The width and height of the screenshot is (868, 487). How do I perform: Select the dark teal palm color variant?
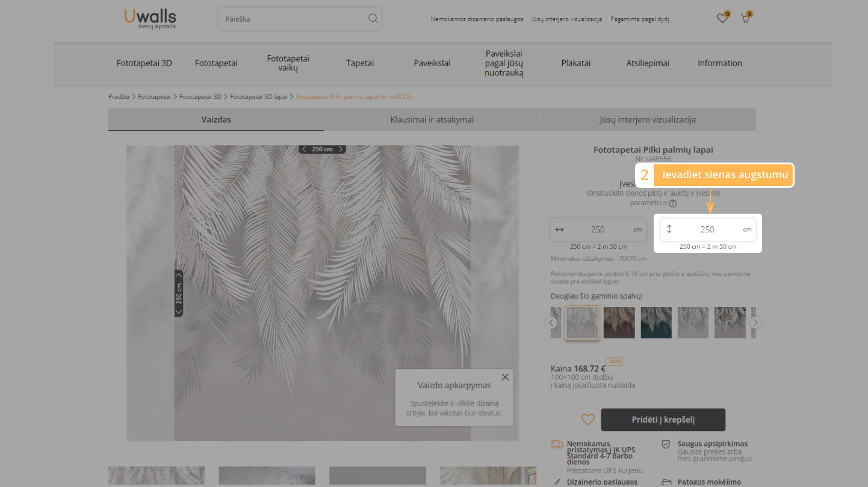point(656,323)
